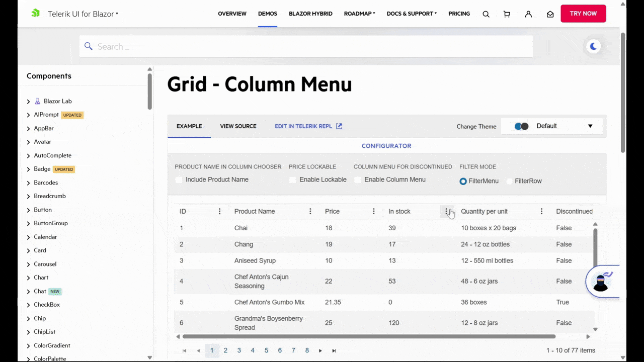Click the user account icon

click(x=528, y=14)
